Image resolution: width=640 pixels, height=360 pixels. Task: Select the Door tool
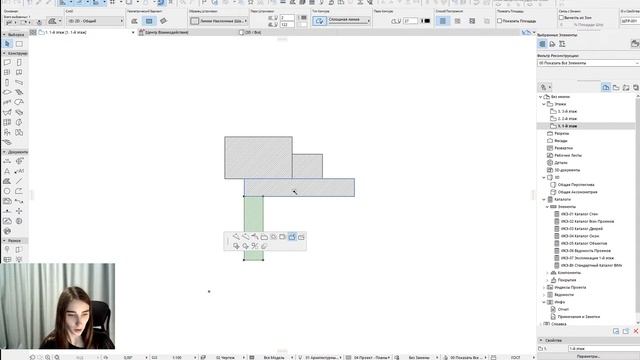pyautogui.click(x=19, y=62)
